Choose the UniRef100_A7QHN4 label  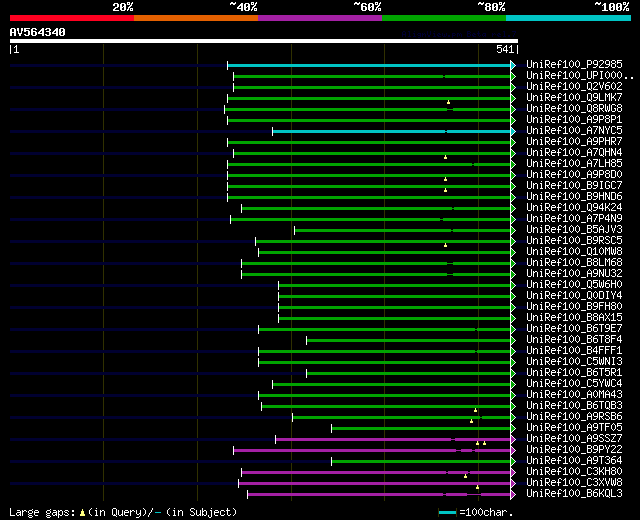coord(574,152)
